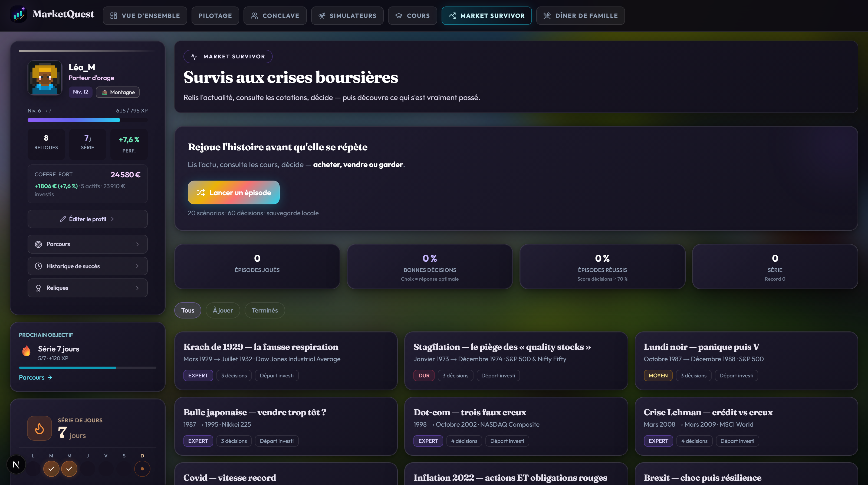Click the round N badge icon
The height and width of the screenshot is (485, 868).
coord(16,465)
